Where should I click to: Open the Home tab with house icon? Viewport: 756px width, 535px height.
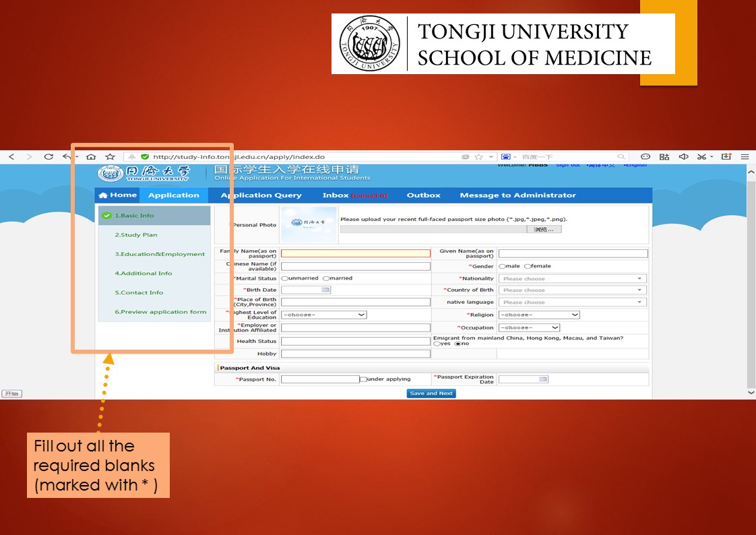coord(118,195)
